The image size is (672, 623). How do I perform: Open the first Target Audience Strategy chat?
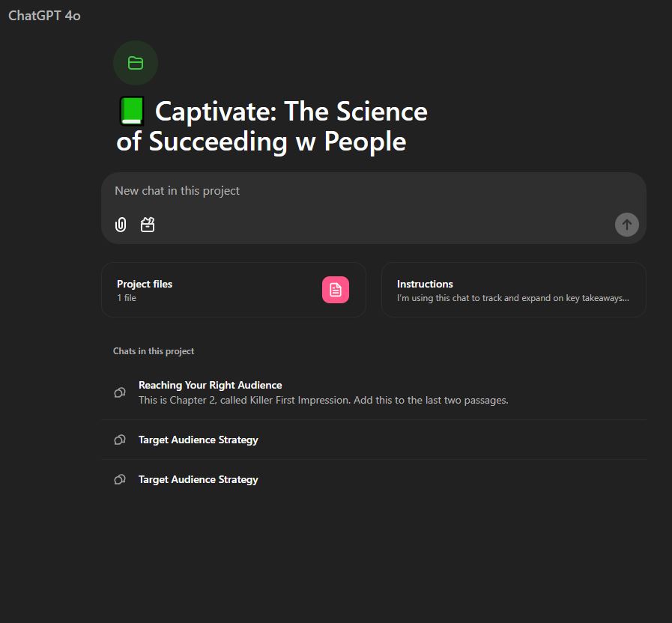pyautogui.click(x=374, y=440)
